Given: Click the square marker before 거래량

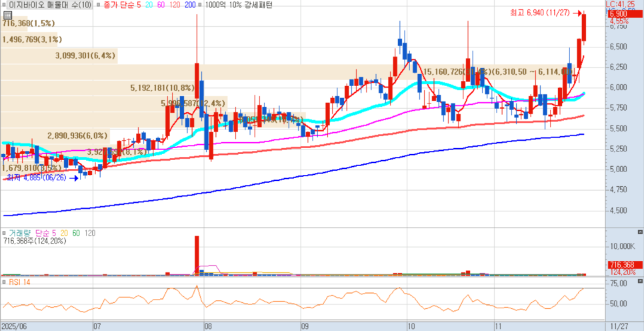Looking at the screenshot, I should pos(4,233).
